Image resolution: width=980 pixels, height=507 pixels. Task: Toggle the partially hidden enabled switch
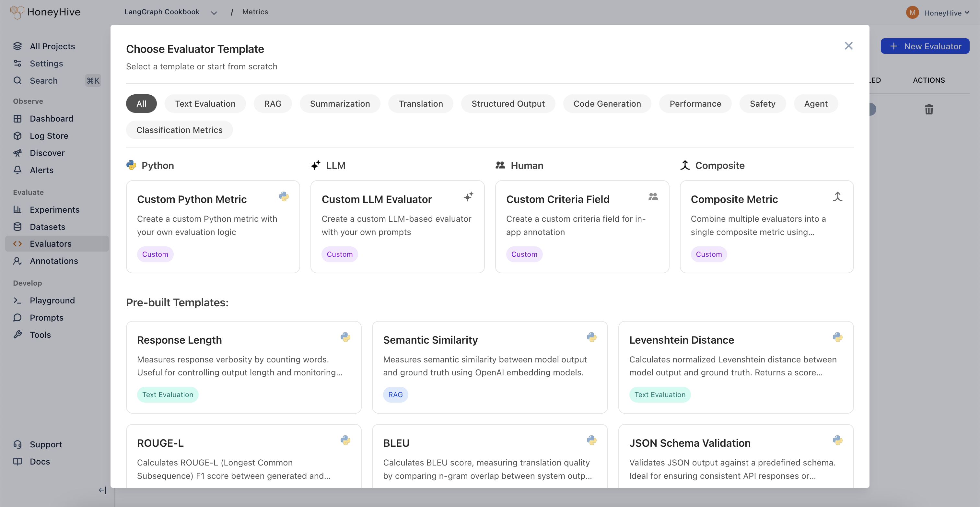[873, 110]
